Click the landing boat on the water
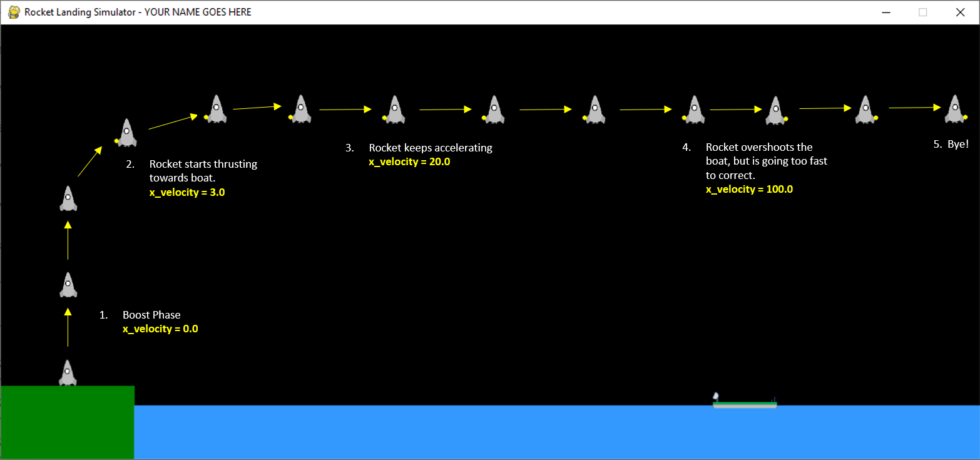Viewport: 980px width, 460px height. click(x=745, y=404)
